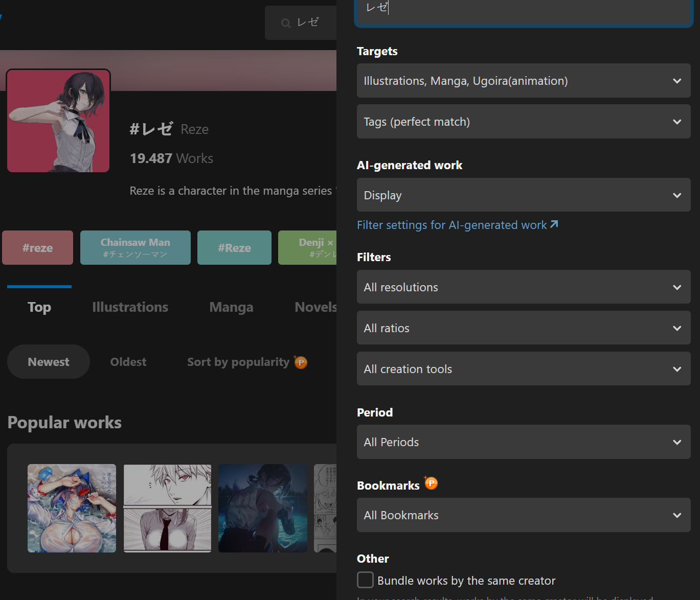Enable Bundle works by the same creator
Viewport: 700px width, 600px height.
[x=365, y=580]
